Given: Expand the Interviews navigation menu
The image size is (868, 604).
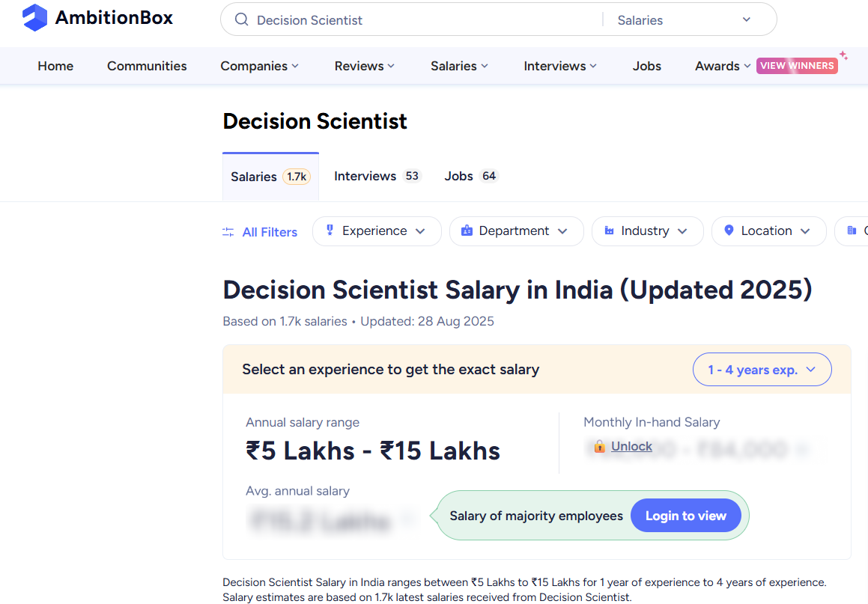Looking at the screenshot, I should [x=560, y=66].
